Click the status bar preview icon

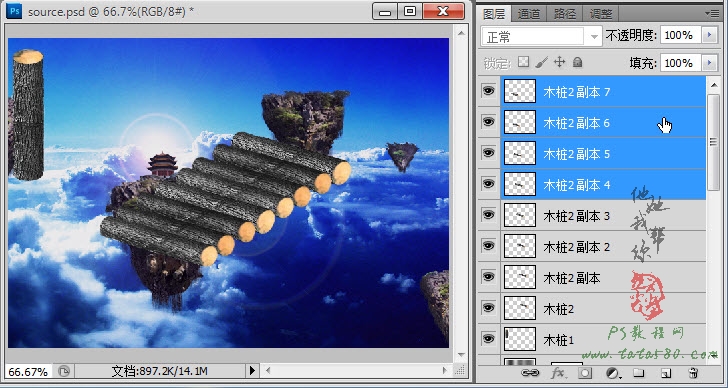point(64,371)
